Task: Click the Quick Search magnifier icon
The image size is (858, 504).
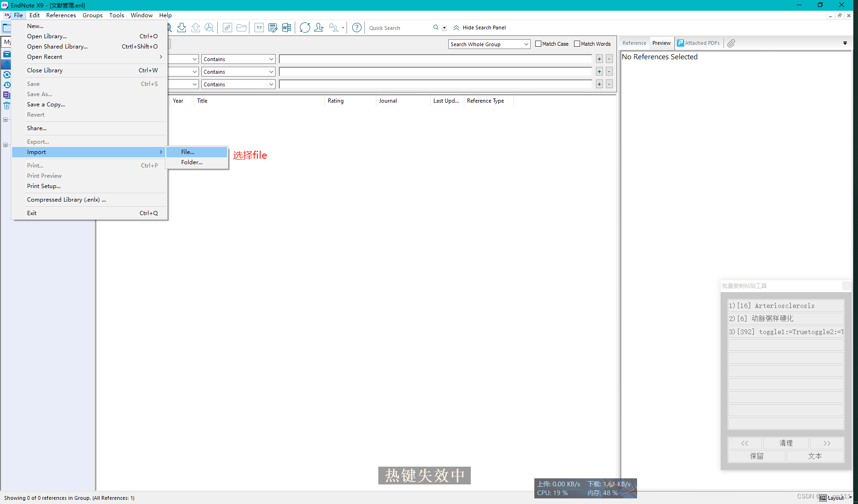Action: click(x=436, y=28)
